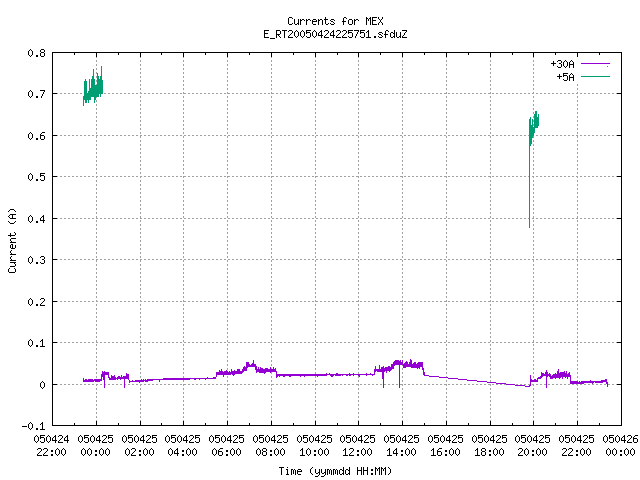Click the 0.2 y-axis tick label

coord(36,302)
